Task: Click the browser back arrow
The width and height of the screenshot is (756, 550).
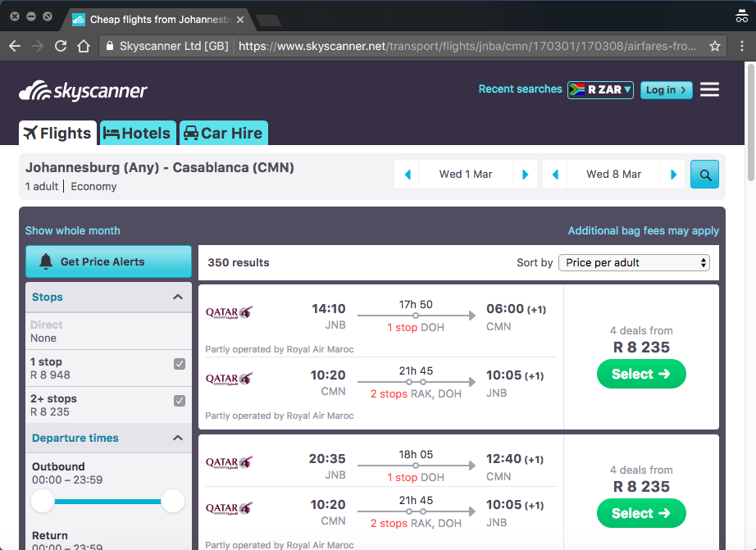Action: [x=15, y=46]
